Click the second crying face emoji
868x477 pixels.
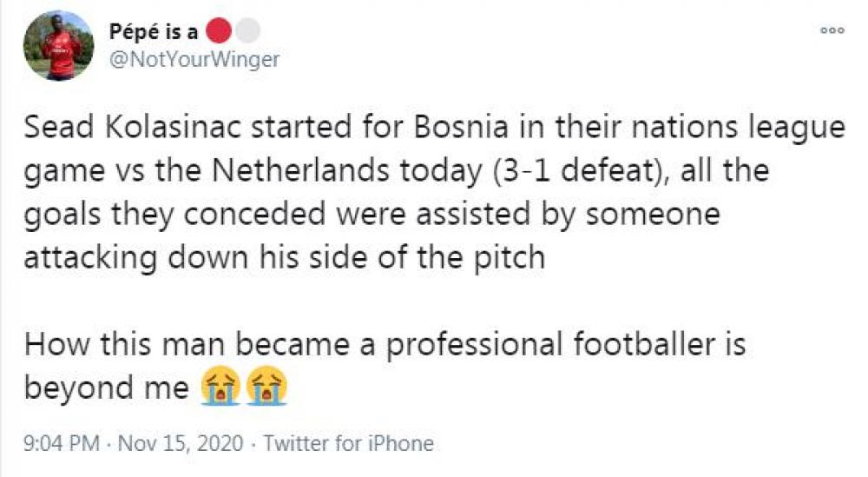266,385
